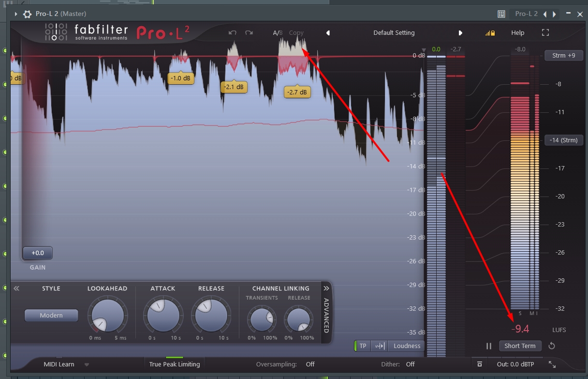The image size is (588, 379).
Task: Click the +0.0 gain value box
Action: pyautogui.click(x=38, y=253)
